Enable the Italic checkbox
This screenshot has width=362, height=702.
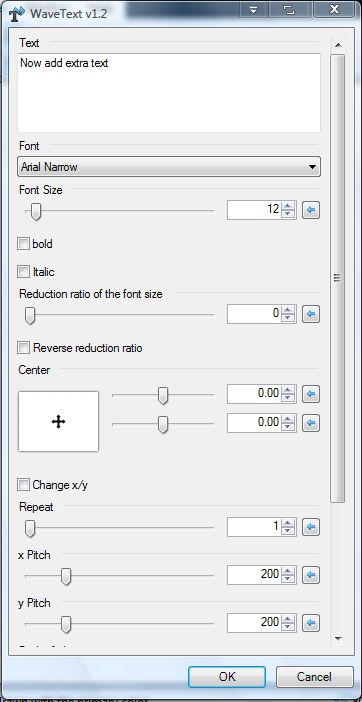pos(23,272)
